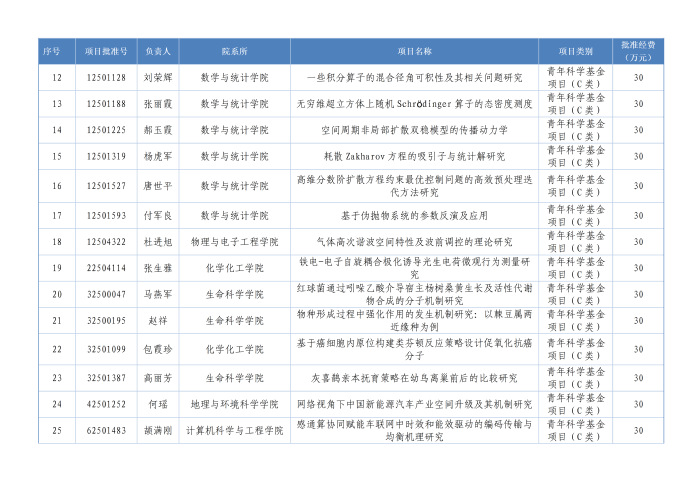Click project number 62501483 cell
The image size is (691, 489).
(105, 431)
